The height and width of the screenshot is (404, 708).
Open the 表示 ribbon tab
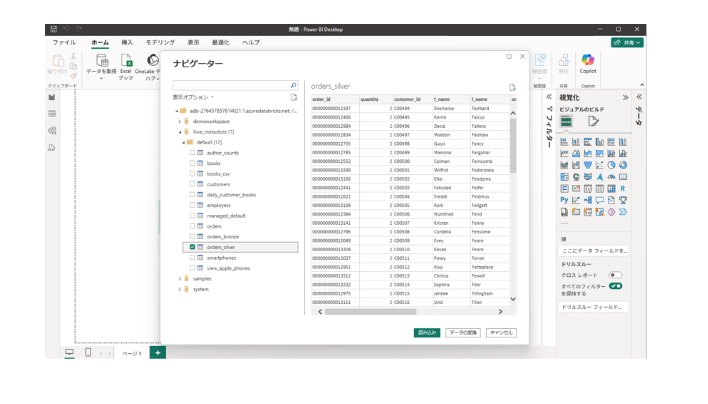(193, 42)
